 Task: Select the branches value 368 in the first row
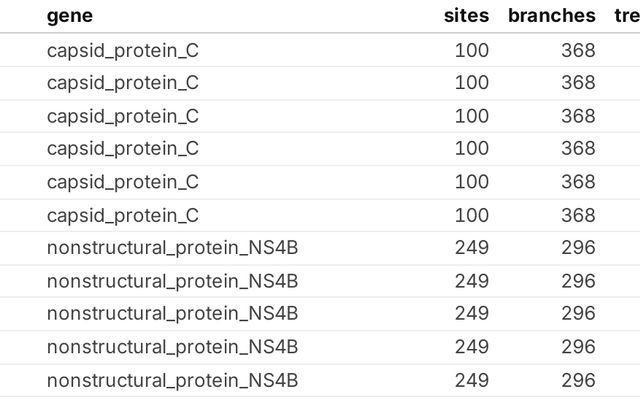point(578,50)
